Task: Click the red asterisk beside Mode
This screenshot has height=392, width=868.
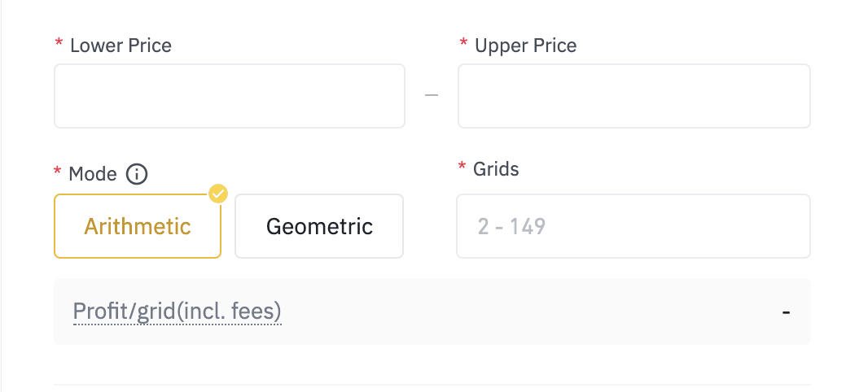Action: point(58,172)
